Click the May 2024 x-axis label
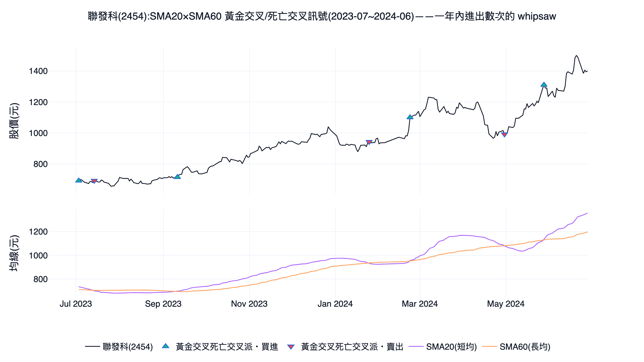Screen dimensions: 644x362 tap(506, 304)
